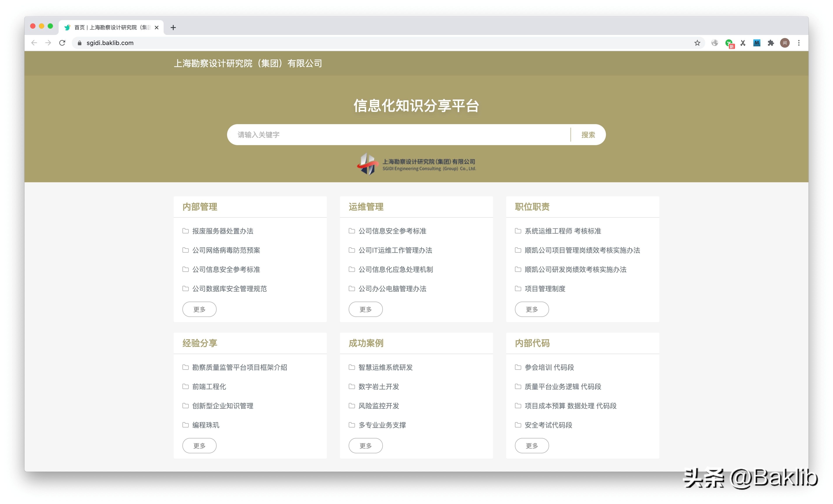Screen dimensions: 833x504
Task: Click the Twitter favicon on the browser tab
Action: pos(67,27)
